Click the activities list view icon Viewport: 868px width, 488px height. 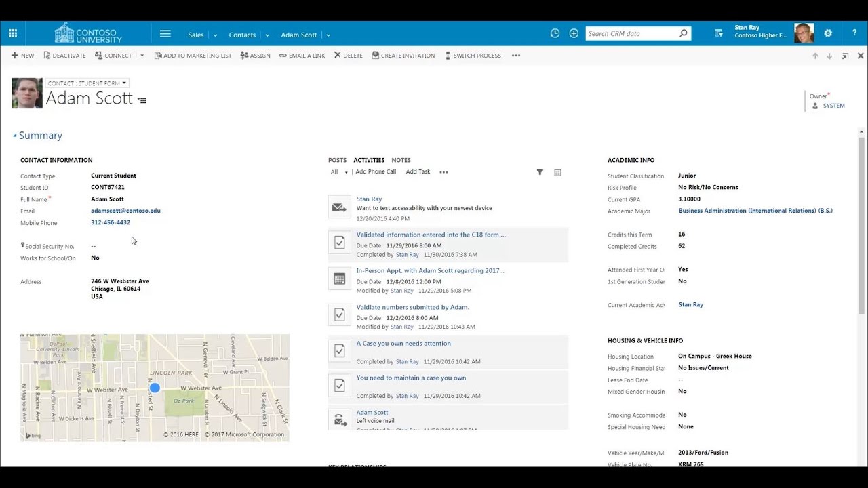click(x=557, y=172)
